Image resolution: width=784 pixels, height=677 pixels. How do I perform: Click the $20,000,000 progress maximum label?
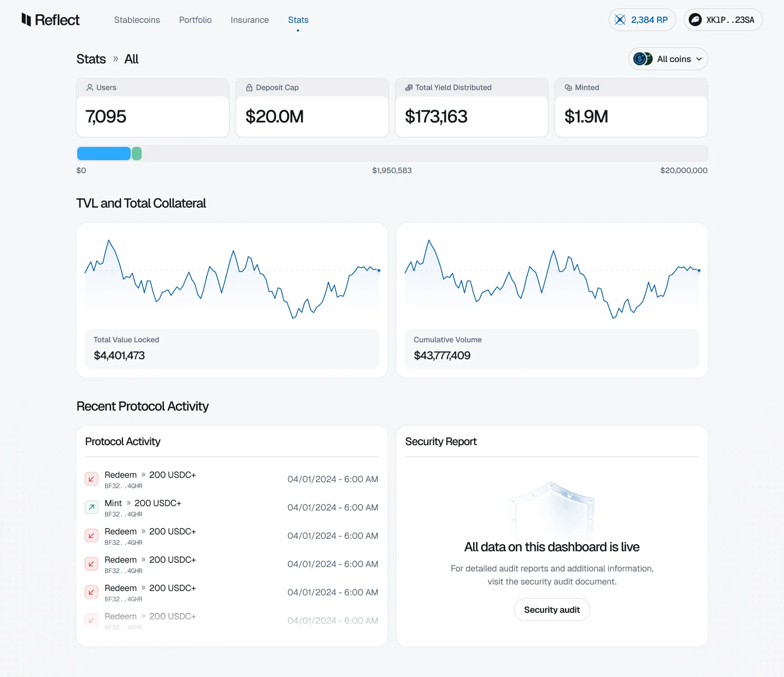point(684,170)
